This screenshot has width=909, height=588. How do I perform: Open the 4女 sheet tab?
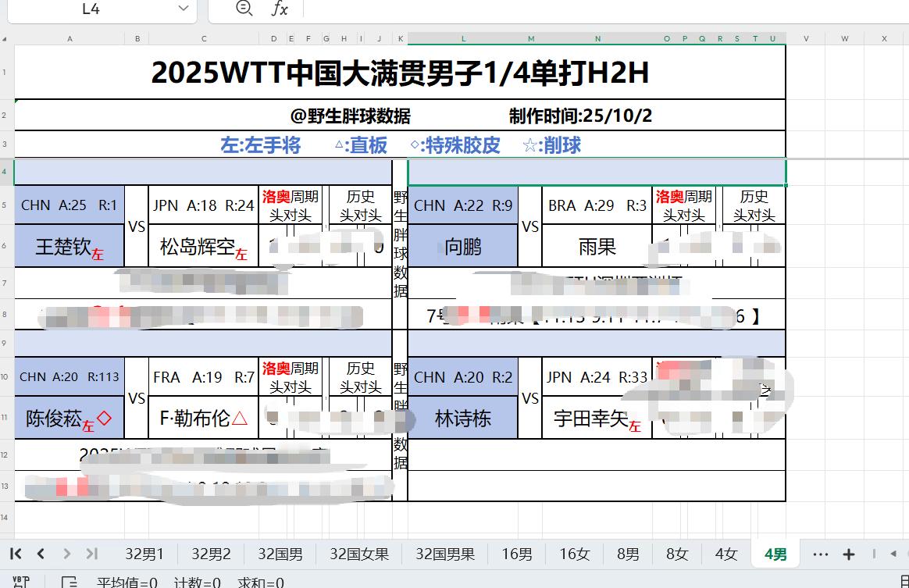[725, 554]
